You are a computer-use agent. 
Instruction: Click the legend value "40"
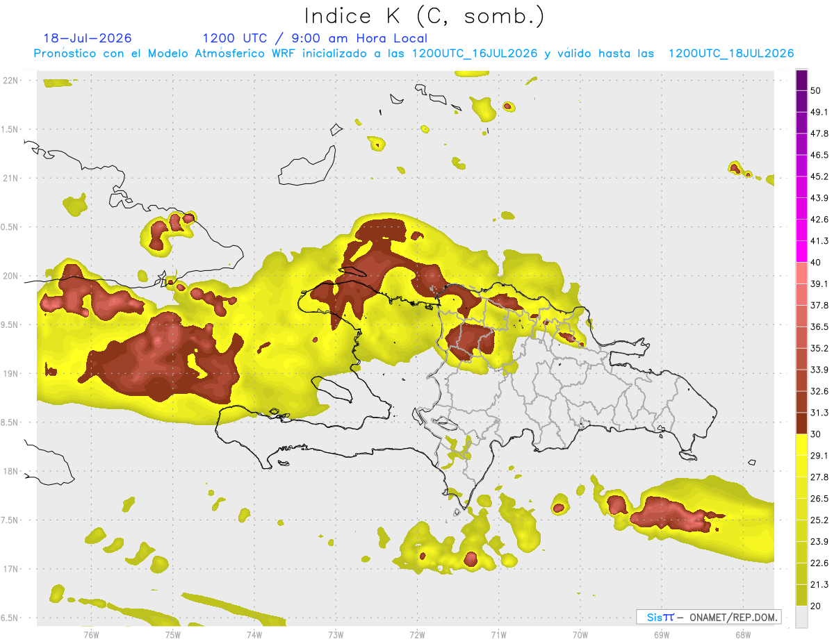816,263
